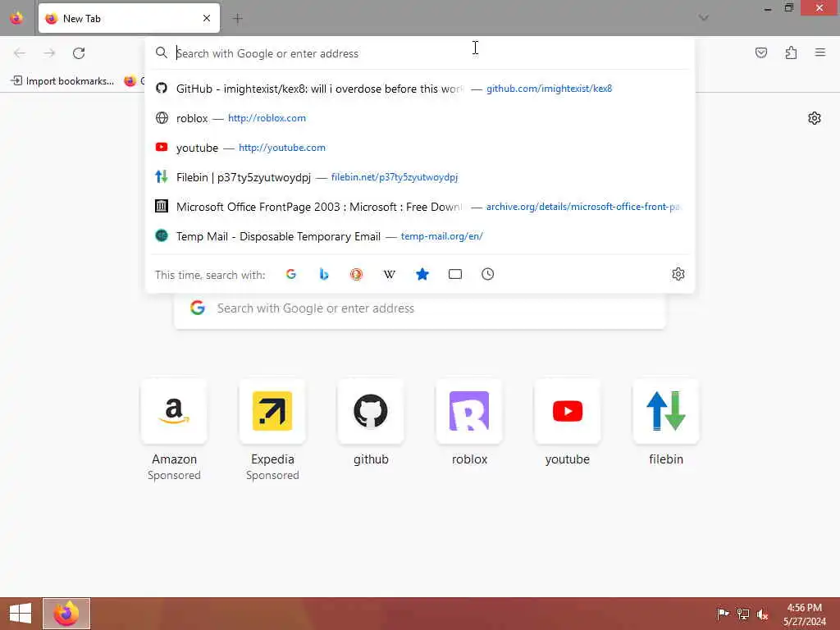Go forward with the forward arrow

(49, 53)
